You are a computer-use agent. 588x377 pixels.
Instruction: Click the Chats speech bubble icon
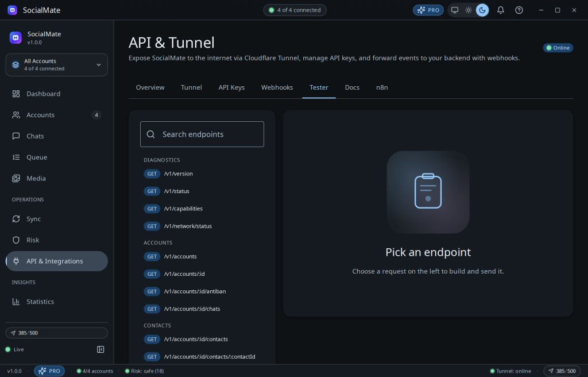coord(16,136)
